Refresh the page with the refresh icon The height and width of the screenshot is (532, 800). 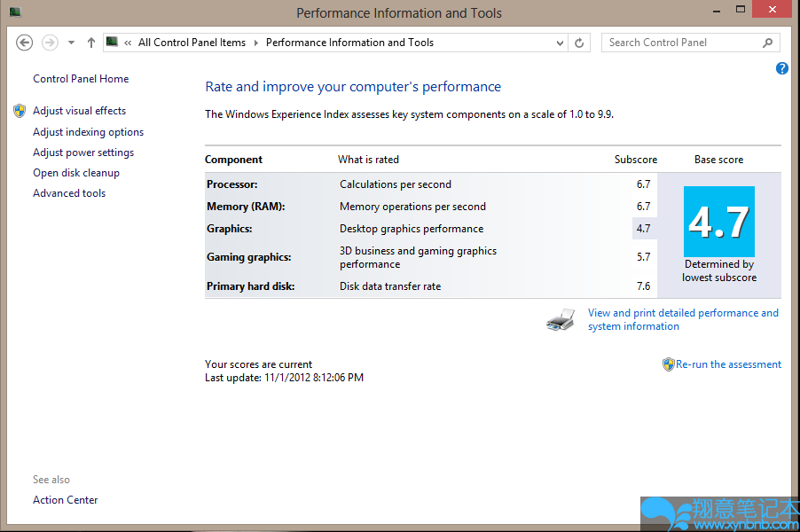[x=579, y=43]
